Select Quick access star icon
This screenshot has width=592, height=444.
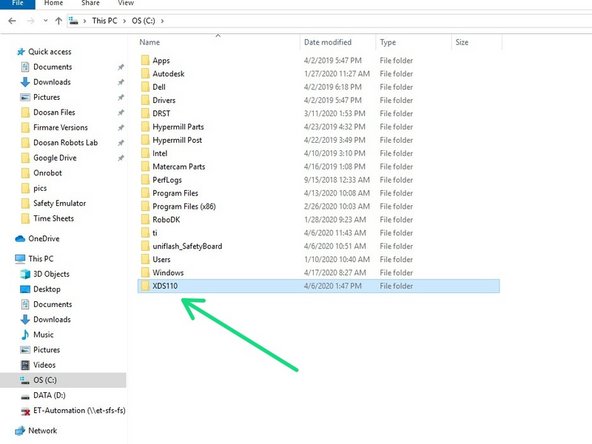tap(21, 52)
